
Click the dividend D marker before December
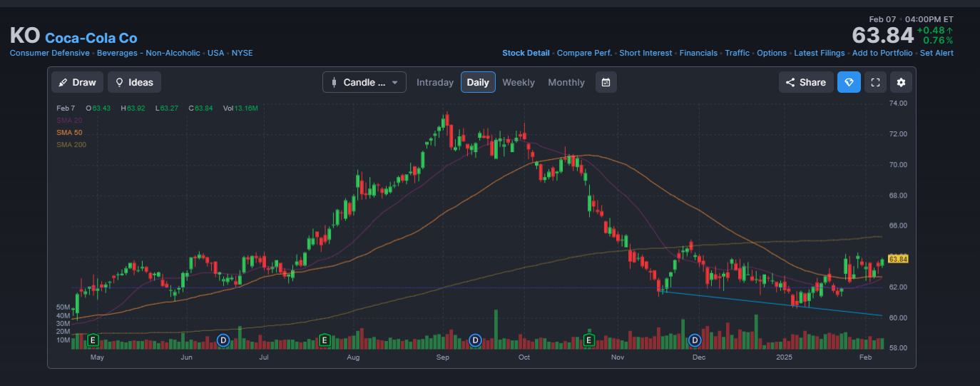[695, 340]
